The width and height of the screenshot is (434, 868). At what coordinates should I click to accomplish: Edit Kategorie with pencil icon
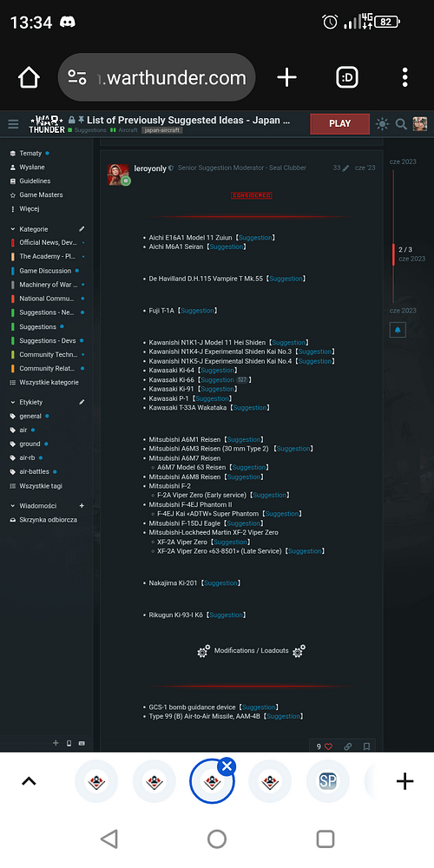pos(82,228)
